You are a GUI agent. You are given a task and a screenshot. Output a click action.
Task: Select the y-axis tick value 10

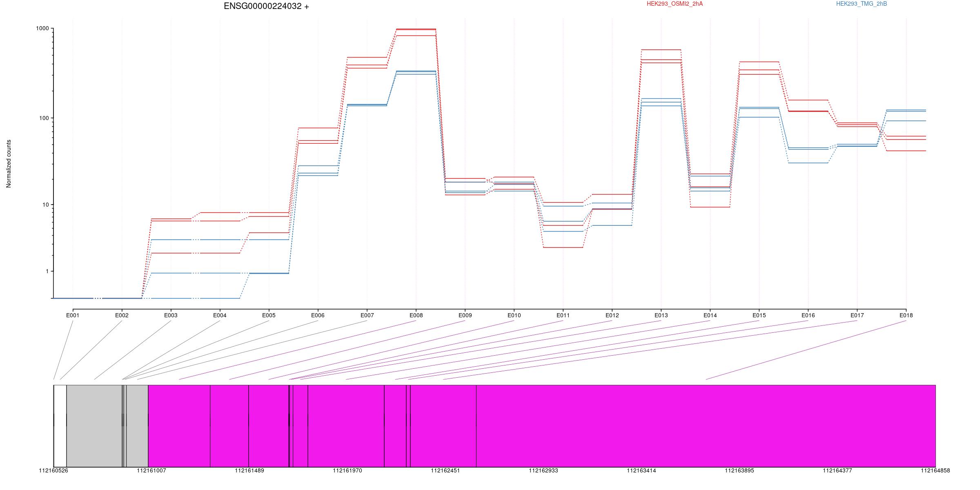[45, 205]
